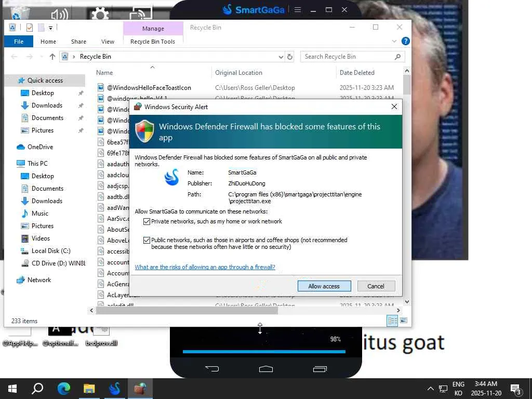The height and width of the screenshot is (399, 532).
Task: Switch to Details view layout icon
Action: click(393, 321)
